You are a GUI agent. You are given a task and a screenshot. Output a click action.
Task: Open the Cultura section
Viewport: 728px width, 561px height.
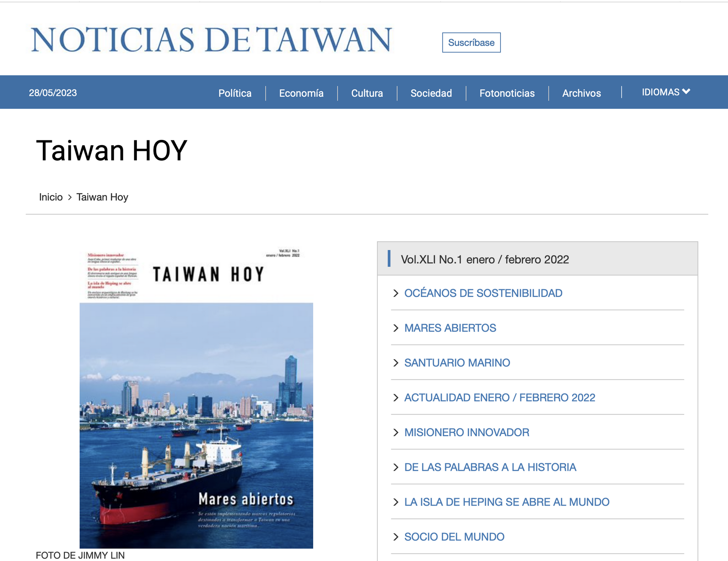367,93
